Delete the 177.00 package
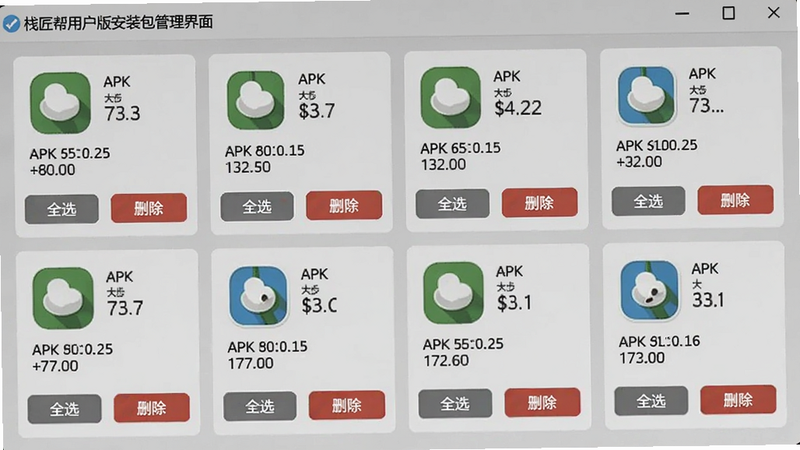 pos(347,405)
